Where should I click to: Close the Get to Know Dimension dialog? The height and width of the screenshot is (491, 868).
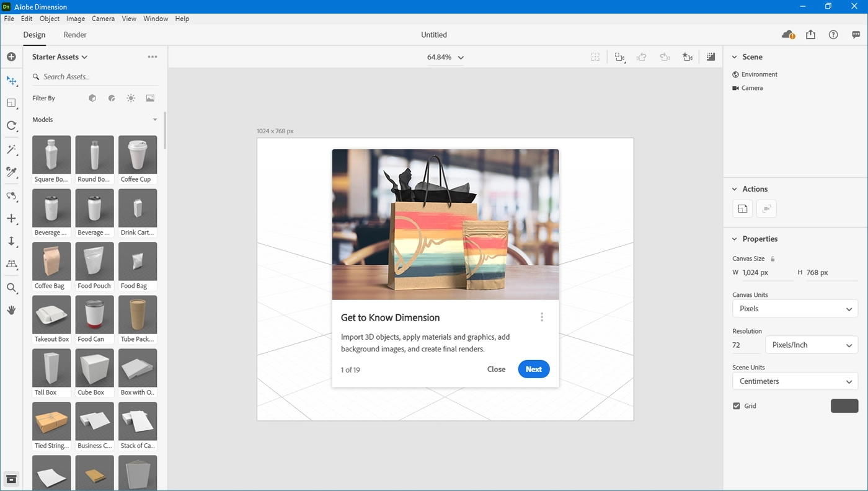pos(496,369)
